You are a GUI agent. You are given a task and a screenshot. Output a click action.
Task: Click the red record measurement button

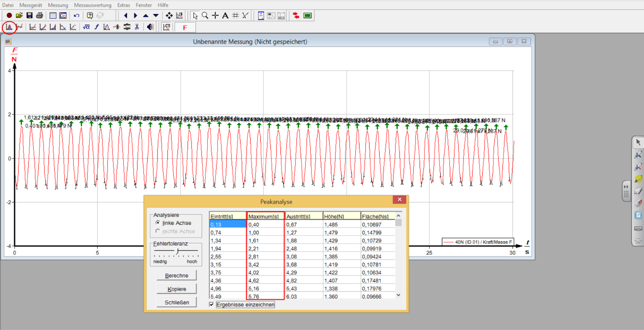[x=9, y=16]
